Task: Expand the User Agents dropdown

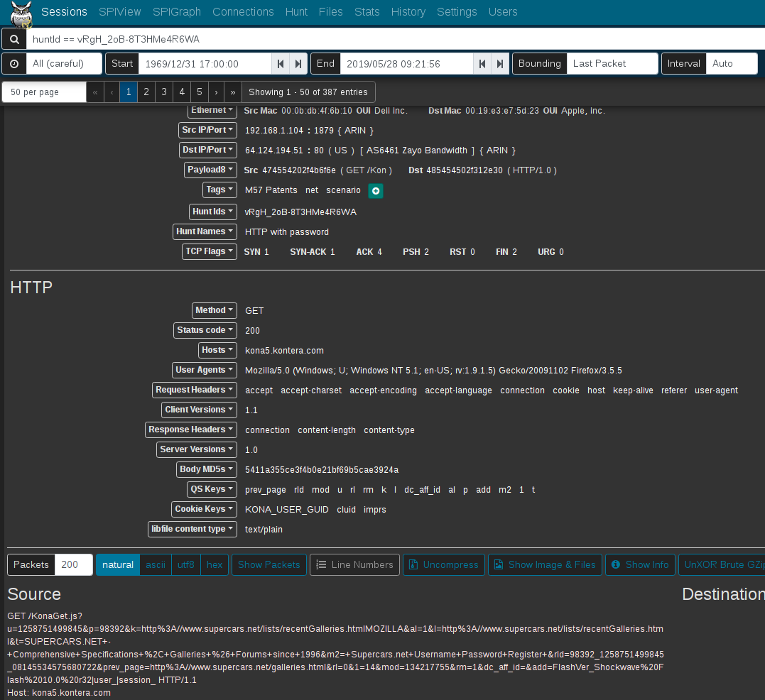Action: click(x=204, y=370)
